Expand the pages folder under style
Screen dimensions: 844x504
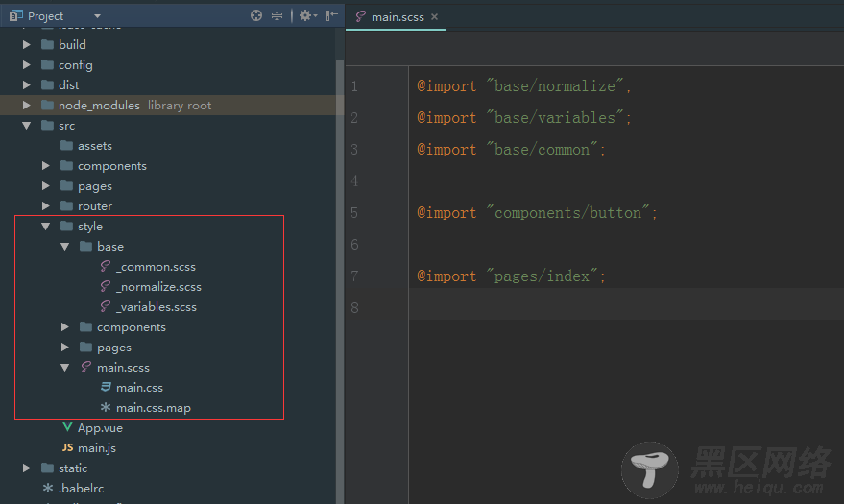coord(65,348)
